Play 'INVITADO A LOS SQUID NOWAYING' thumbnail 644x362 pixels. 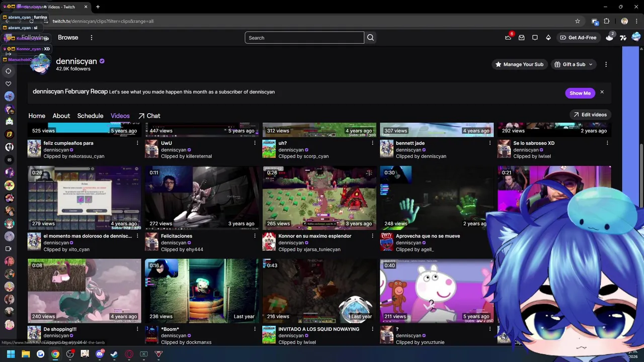click(x=319, y=291)
